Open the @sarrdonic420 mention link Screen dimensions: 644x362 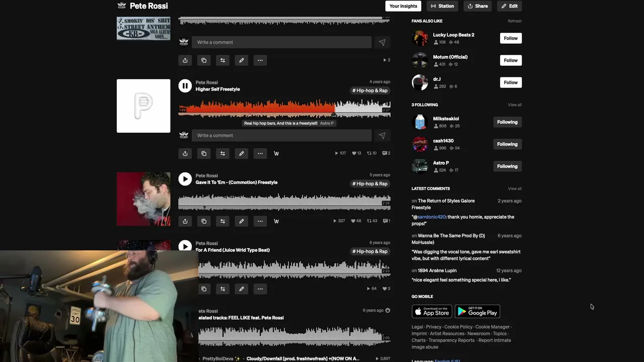[431, 217]
